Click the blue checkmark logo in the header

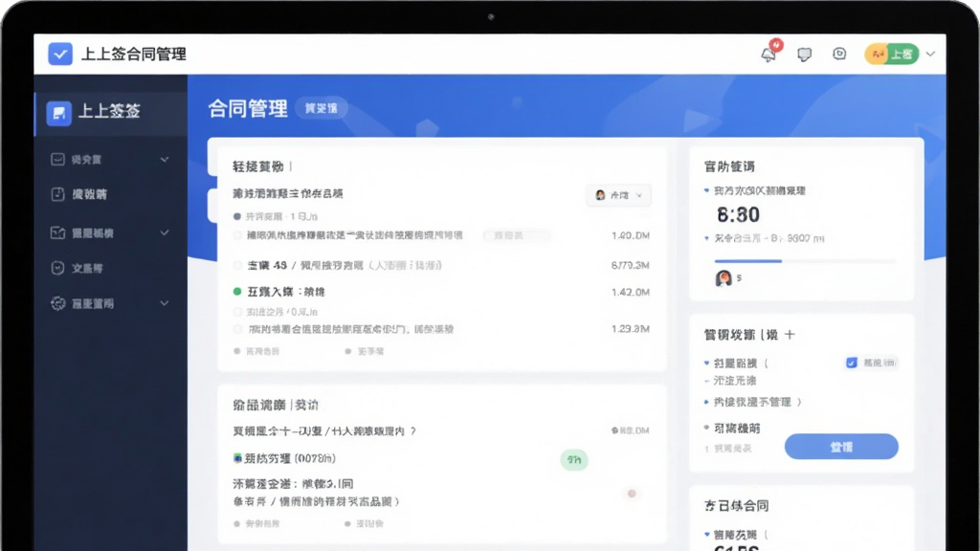coord(60,55)
